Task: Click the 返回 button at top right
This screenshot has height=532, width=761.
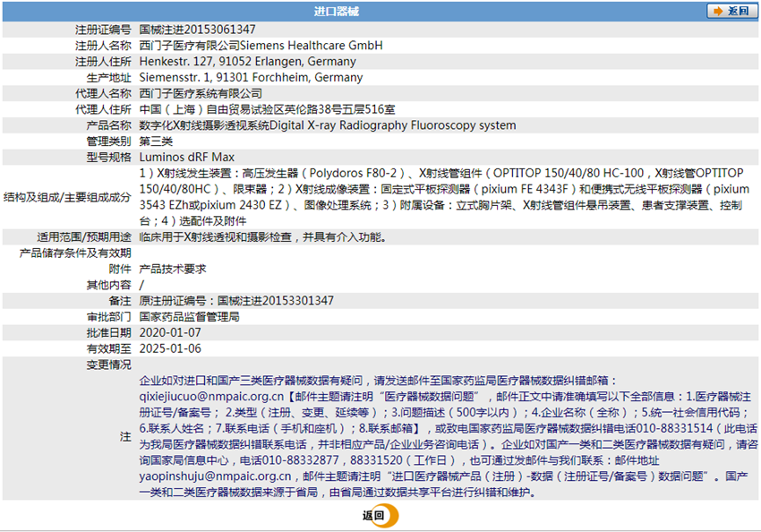Action: point(731,11)
